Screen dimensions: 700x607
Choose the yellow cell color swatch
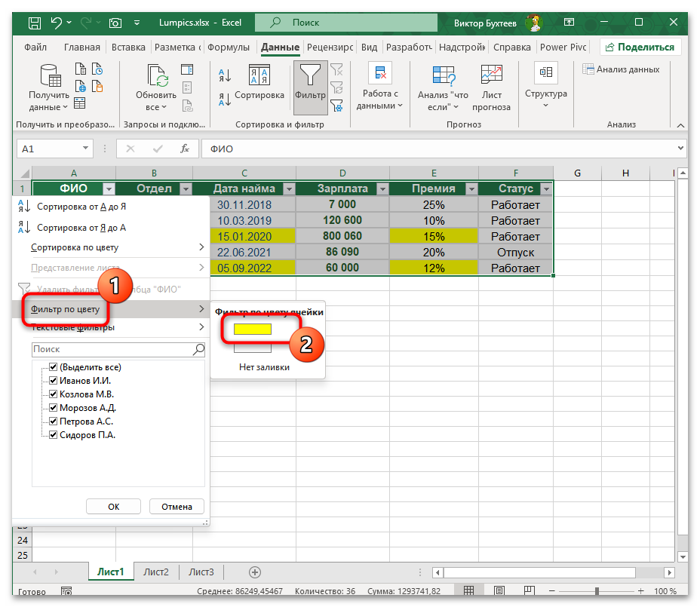(x=252, y=329)
